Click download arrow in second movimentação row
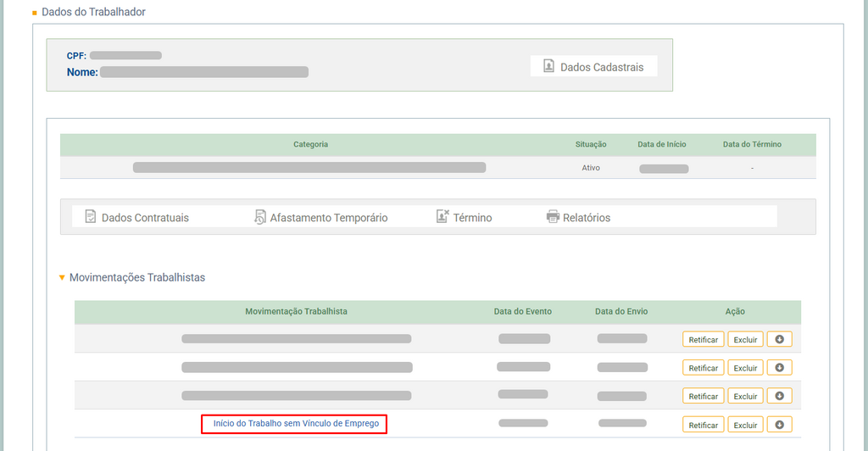Viewport: 868px width, 451px height. tap(779, 368)
